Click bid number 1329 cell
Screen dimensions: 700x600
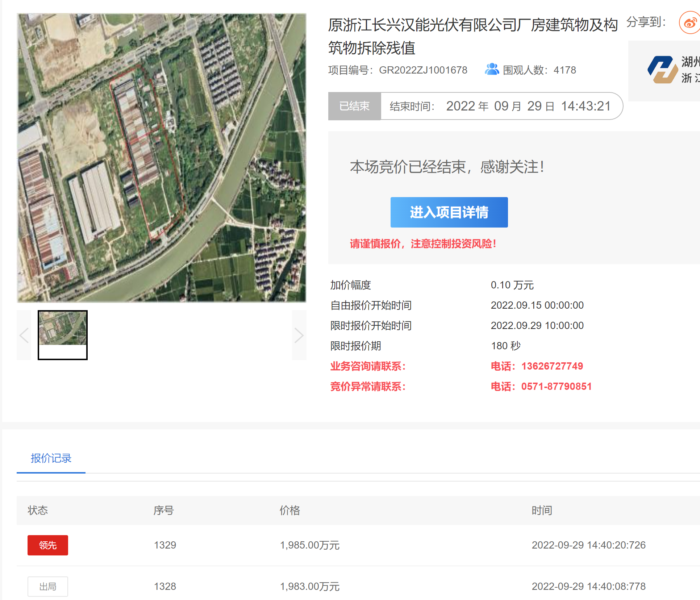165,545
